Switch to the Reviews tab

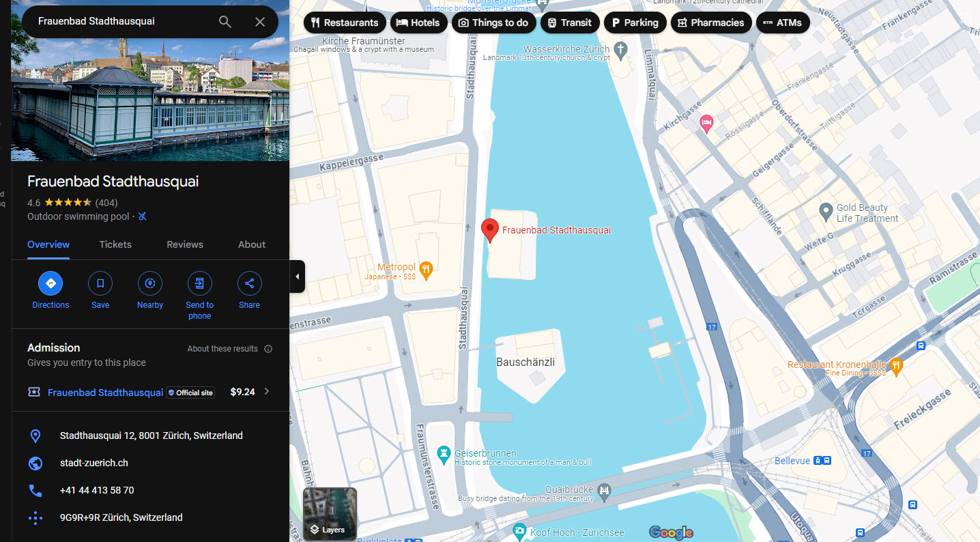[x=185, y=244]
